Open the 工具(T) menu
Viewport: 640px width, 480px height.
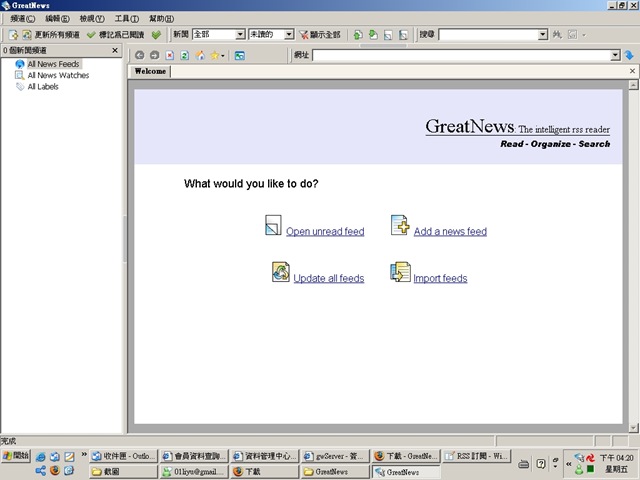pos(127,19)
